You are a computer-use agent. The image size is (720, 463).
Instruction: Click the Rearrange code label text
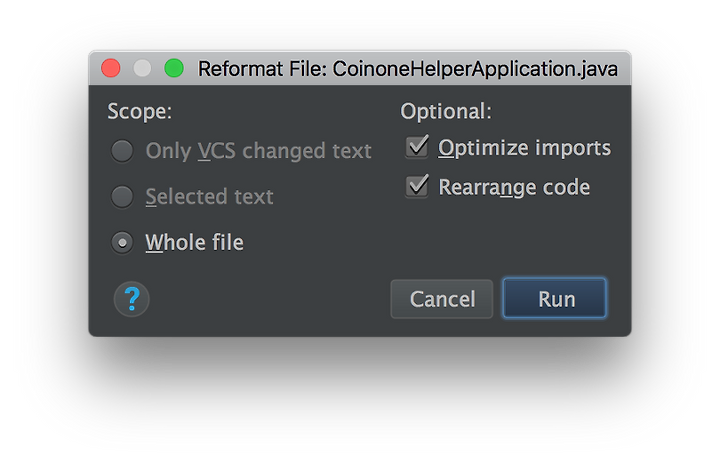tap(514, 187)
